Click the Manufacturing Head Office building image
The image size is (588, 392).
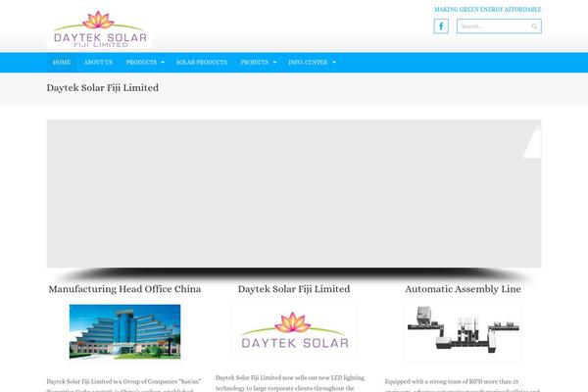pyautogui.click(x=124, y=331)
